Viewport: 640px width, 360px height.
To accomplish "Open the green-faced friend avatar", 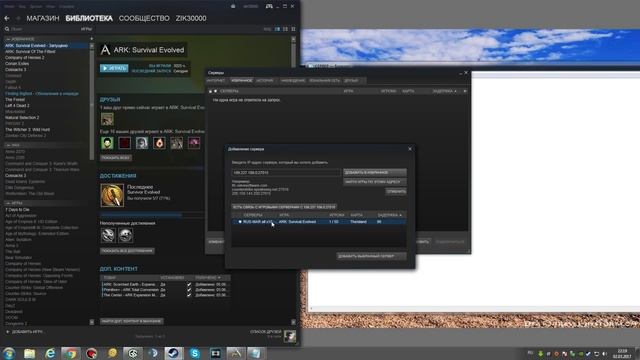I will tap(107, 143).
